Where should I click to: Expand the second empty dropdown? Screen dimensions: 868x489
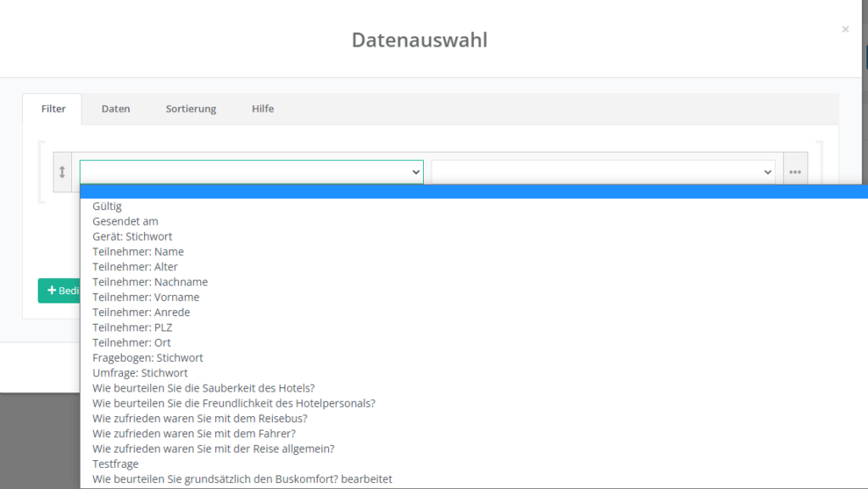(603, 171)
